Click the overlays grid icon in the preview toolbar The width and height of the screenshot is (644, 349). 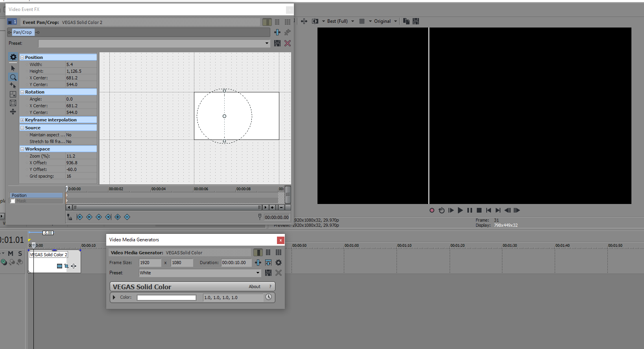[362, 21]
